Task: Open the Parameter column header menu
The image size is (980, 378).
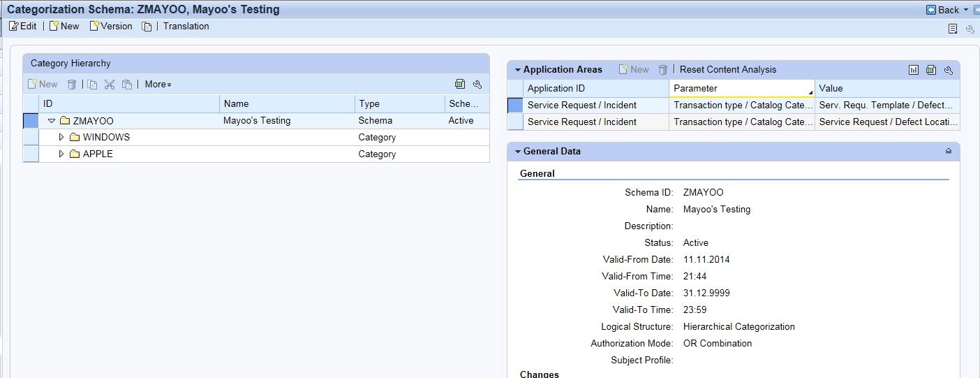Action: pos(810,92)
